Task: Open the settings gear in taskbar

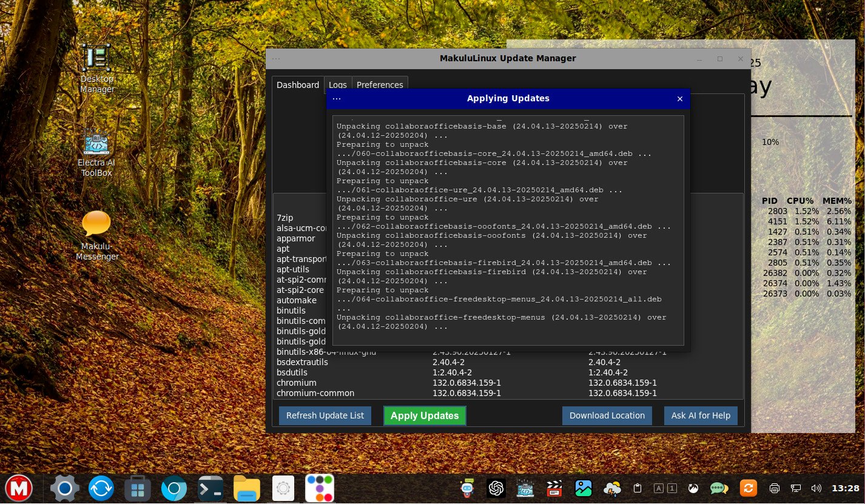Action: tap(64, 488)
